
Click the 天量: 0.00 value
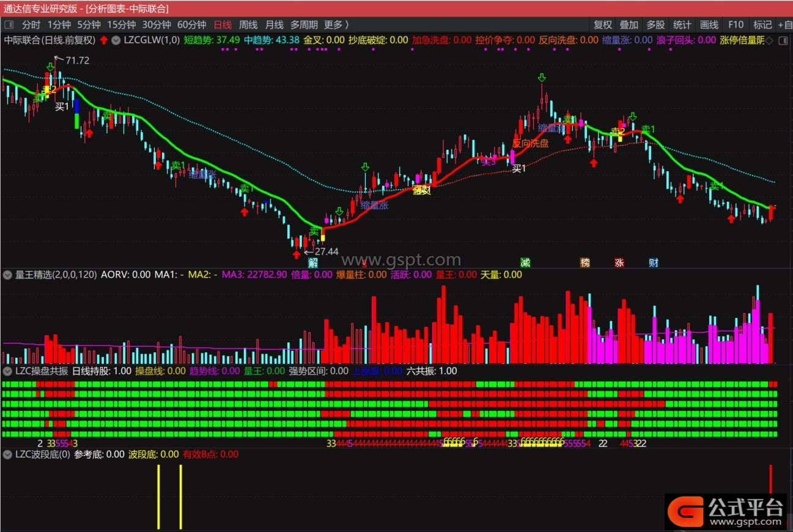(x=501, y=275)
